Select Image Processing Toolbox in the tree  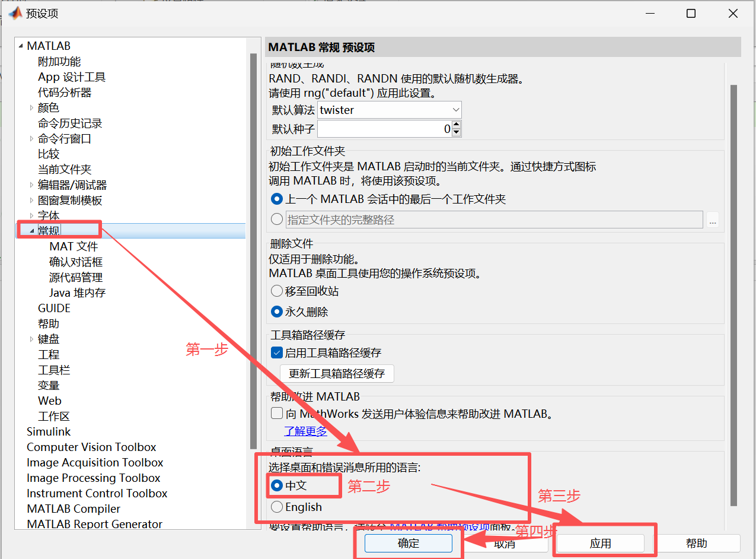coord(94,478)
